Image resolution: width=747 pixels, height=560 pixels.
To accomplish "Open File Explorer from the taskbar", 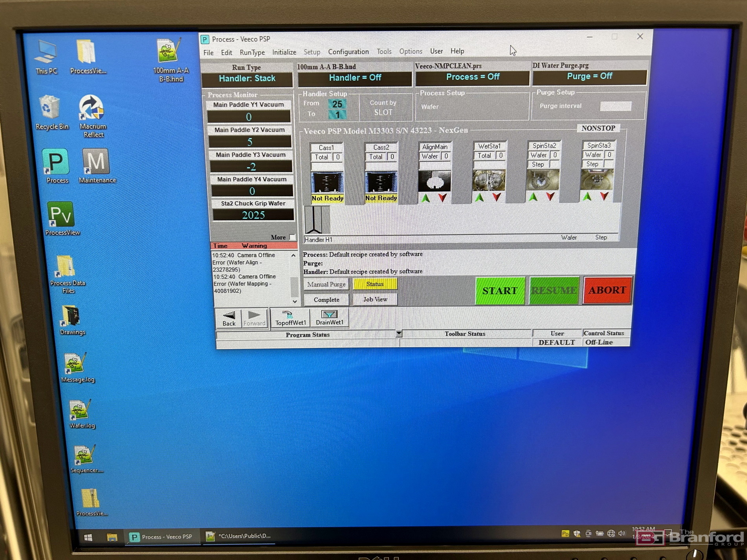I will pyautogui.click(x=112, y=537).
